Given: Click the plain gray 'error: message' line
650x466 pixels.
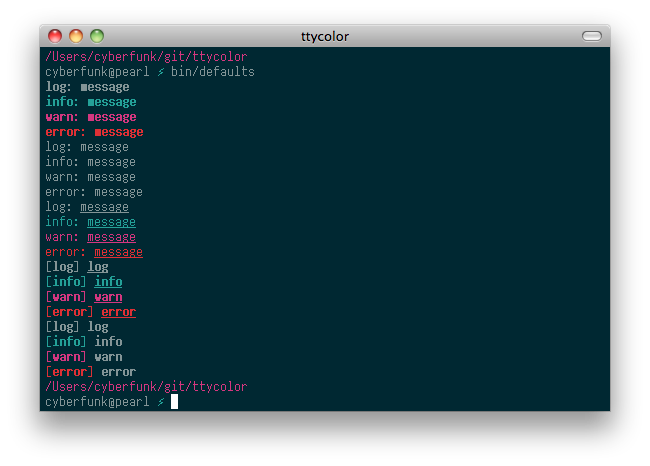Looking at the screenshot, I should pos(94,192).
